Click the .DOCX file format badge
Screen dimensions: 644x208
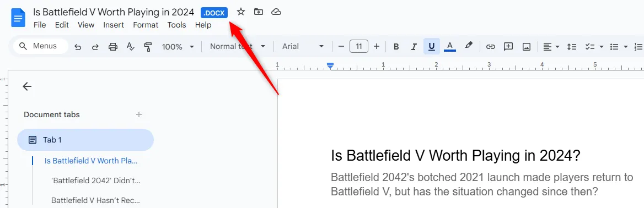(x=214, y=13)
